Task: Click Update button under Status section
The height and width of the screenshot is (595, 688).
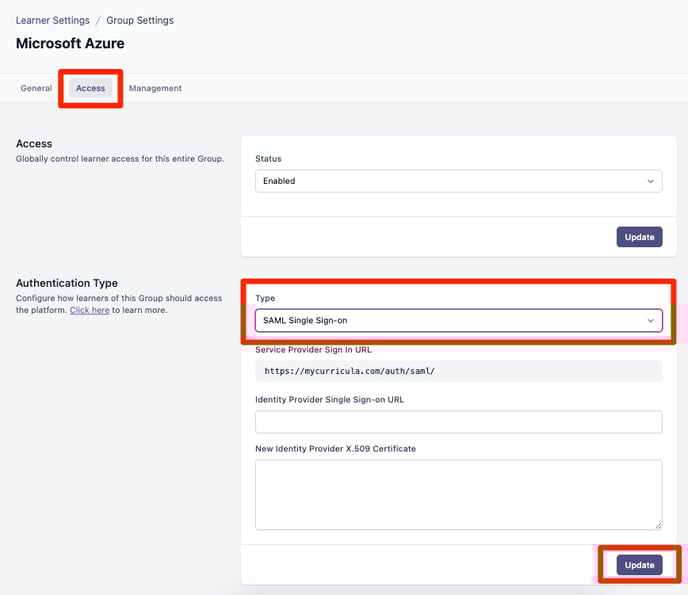Action: [x=639, y=237]
